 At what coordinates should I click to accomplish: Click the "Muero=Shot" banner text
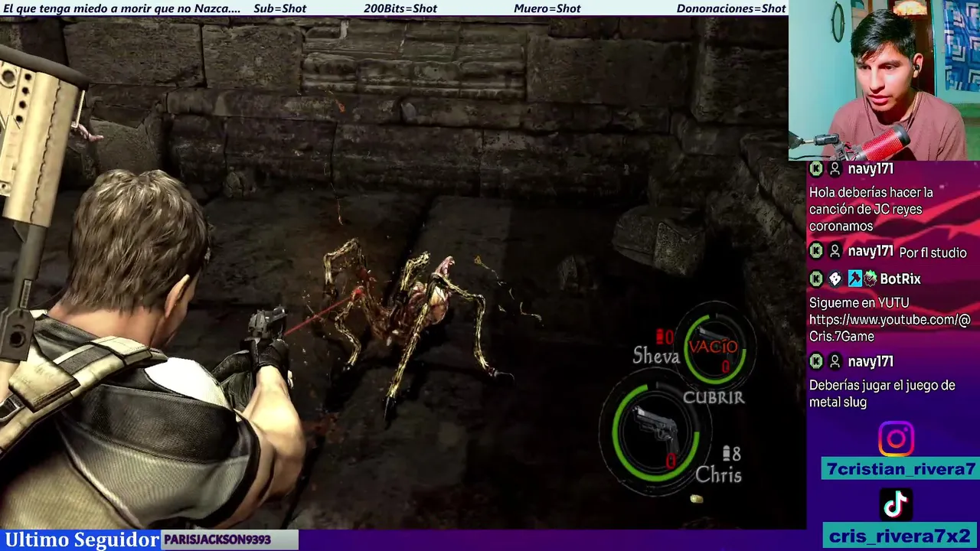tap(547, 8)
